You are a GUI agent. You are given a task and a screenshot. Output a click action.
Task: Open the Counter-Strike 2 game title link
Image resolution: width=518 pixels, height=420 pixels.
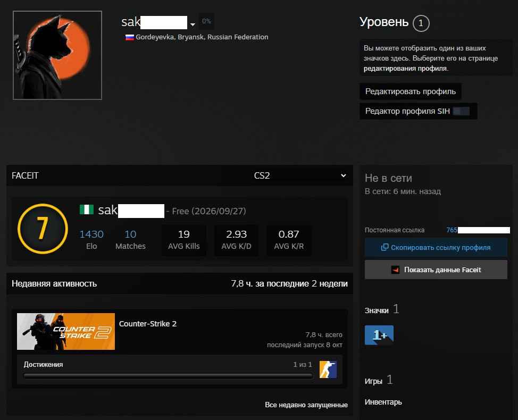148,324
